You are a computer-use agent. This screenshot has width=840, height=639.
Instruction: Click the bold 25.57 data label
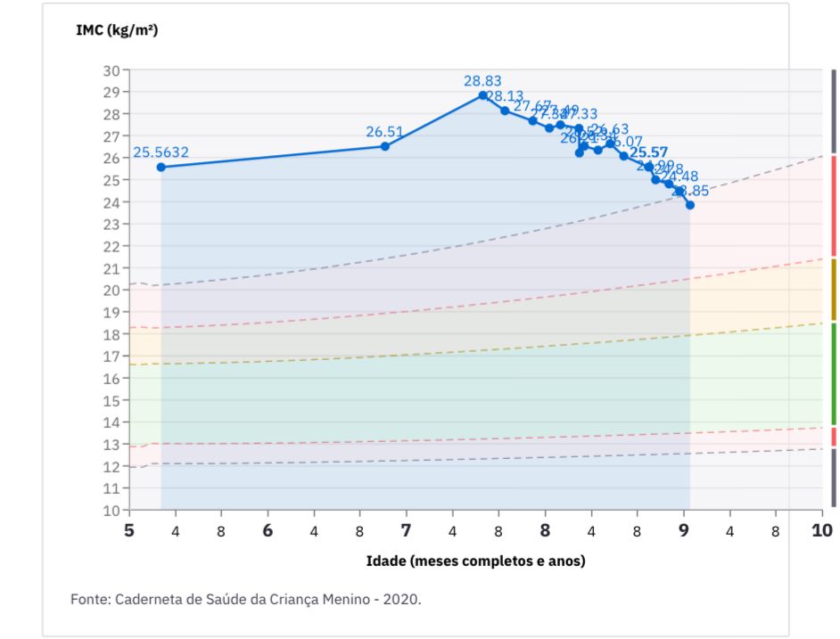[648, 152]
